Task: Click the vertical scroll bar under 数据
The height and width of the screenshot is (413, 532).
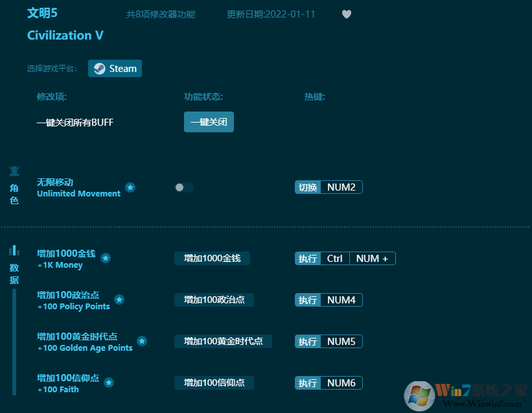Action: pos(14,340)
